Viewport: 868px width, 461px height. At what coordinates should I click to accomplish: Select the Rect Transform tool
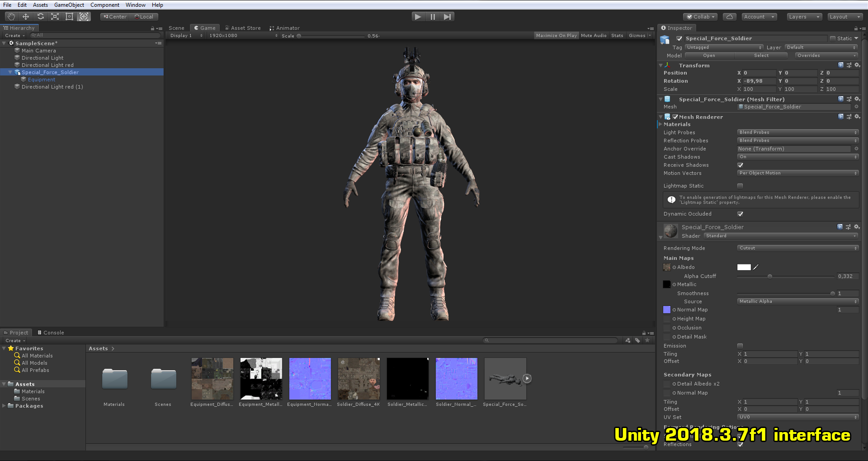[69, 16]
